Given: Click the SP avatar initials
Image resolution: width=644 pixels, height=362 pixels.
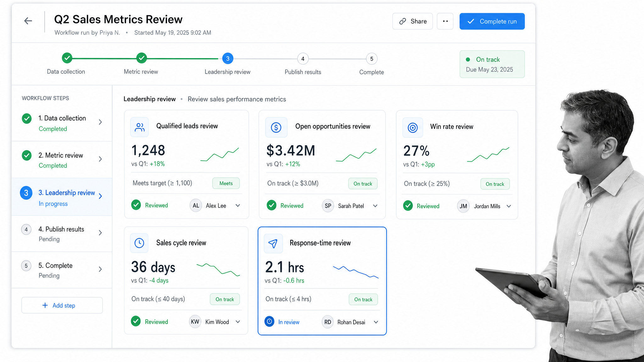Looking at the screenshot, I should click(x=328, y=206).
